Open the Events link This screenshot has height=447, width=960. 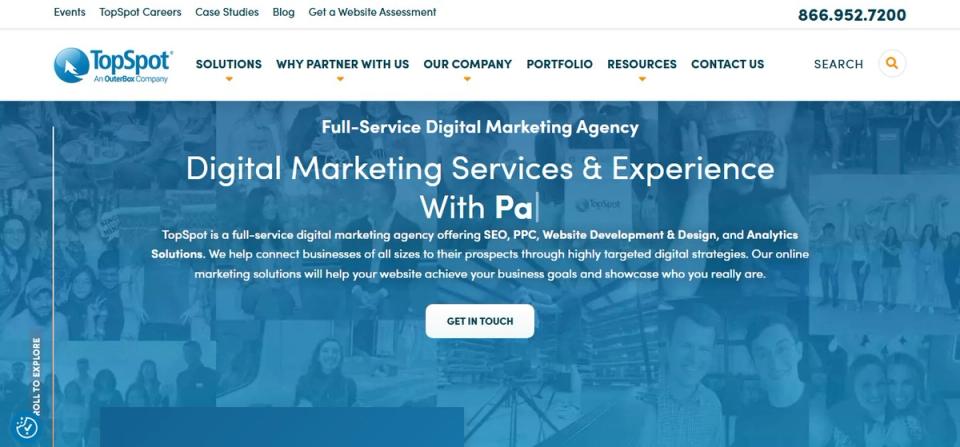pyautogui.click(x=70, y=12)
